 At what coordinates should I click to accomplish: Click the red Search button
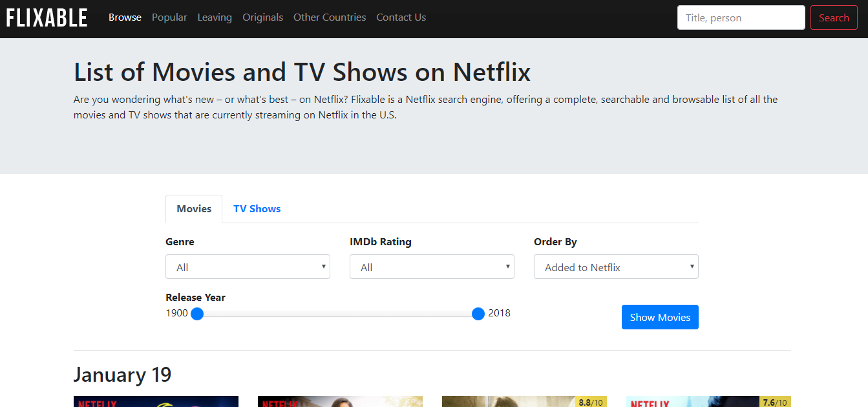click(834, 17)
